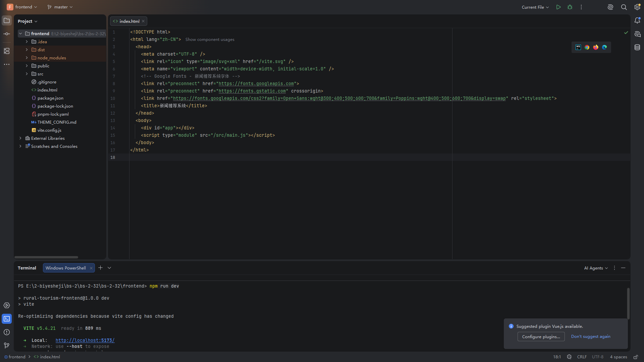Viewport: 644px width, 362px height.
Task: Open the AI Chat tool window icon
Action: coord(637,34)
